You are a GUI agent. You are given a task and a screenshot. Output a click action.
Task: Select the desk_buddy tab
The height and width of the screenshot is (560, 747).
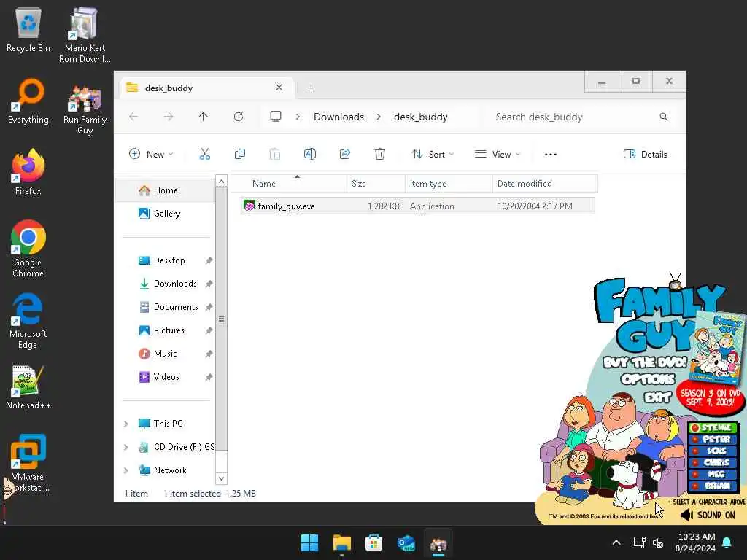(x=205, y=87)
